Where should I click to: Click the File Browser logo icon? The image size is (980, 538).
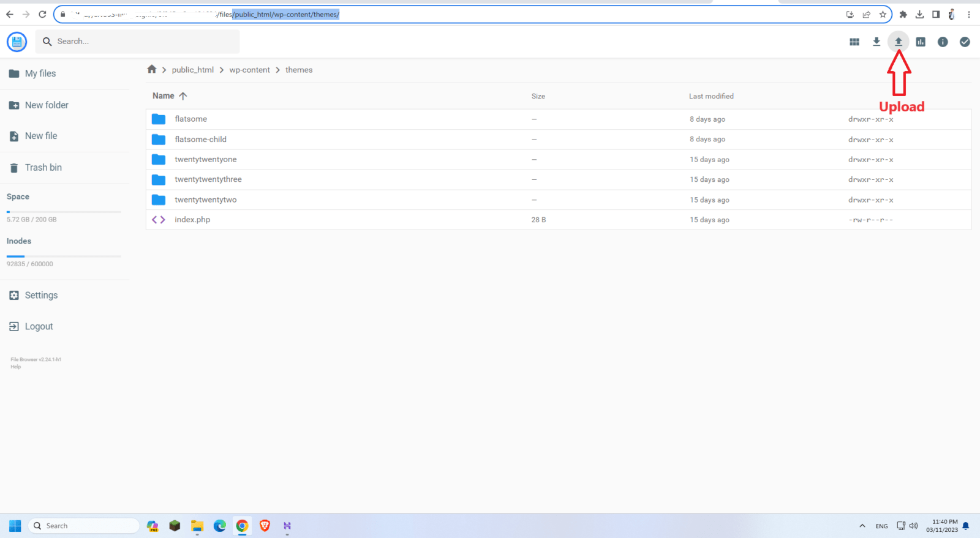pyautogui.click(x=17, y=42)
